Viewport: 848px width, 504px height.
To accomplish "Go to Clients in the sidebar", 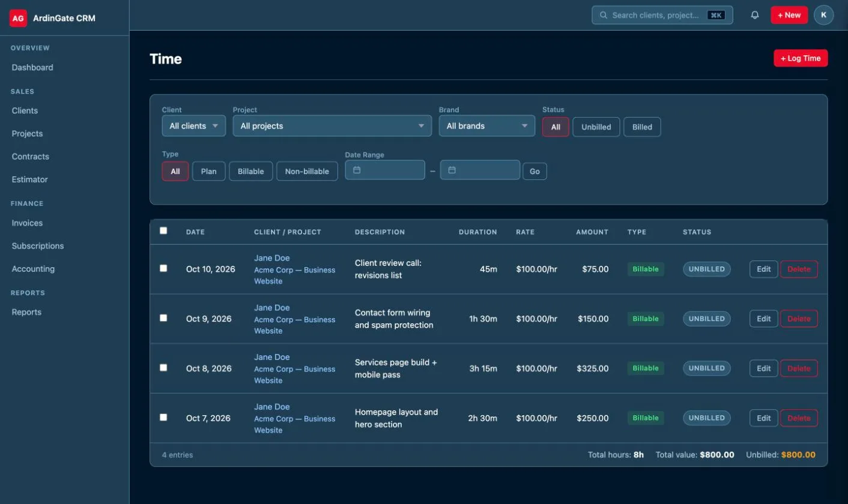I will [25, 110].
